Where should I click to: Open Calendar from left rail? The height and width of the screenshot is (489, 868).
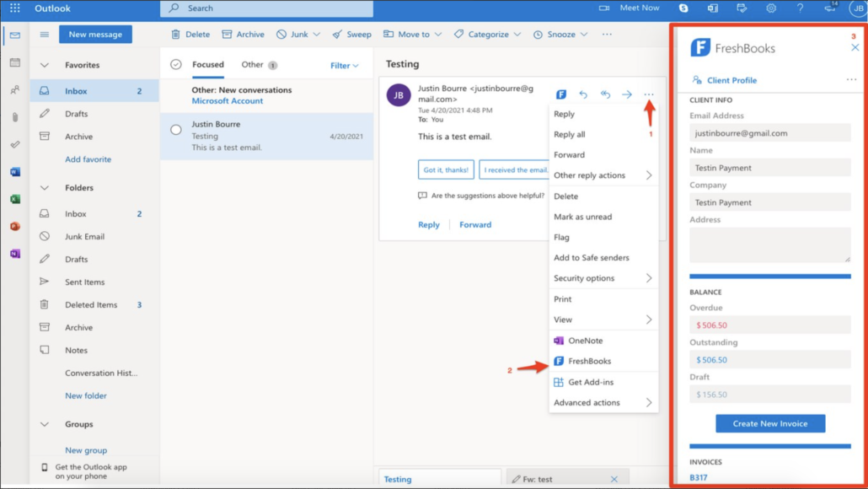tap(15, 62)
